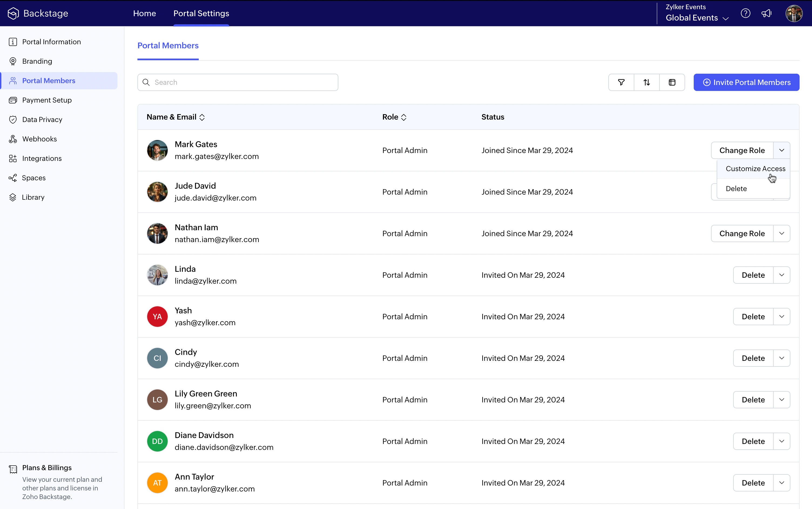Image resolution: width=812 pixels, height=509 pixels.
Task: Click the Integrations sidebar icon
Action: [x=13, y=159]
